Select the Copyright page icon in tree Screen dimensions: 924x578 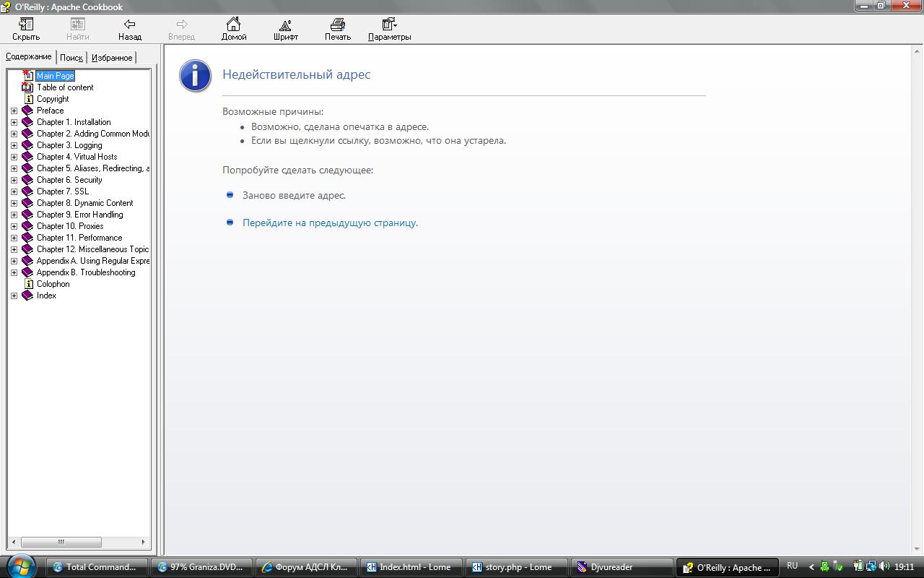click(x=29, y=99)
